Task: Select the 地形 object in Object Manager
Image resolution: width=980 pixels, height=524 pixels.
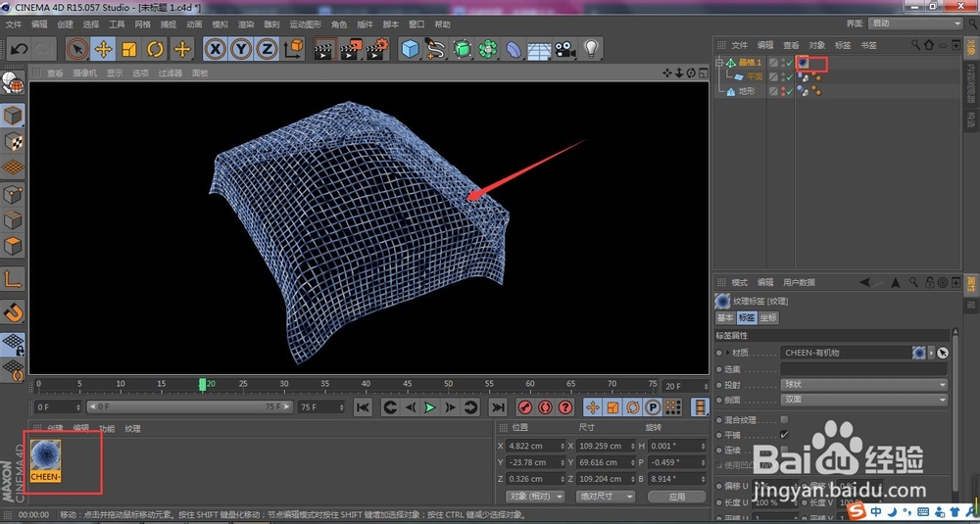Action: [747, 91]
